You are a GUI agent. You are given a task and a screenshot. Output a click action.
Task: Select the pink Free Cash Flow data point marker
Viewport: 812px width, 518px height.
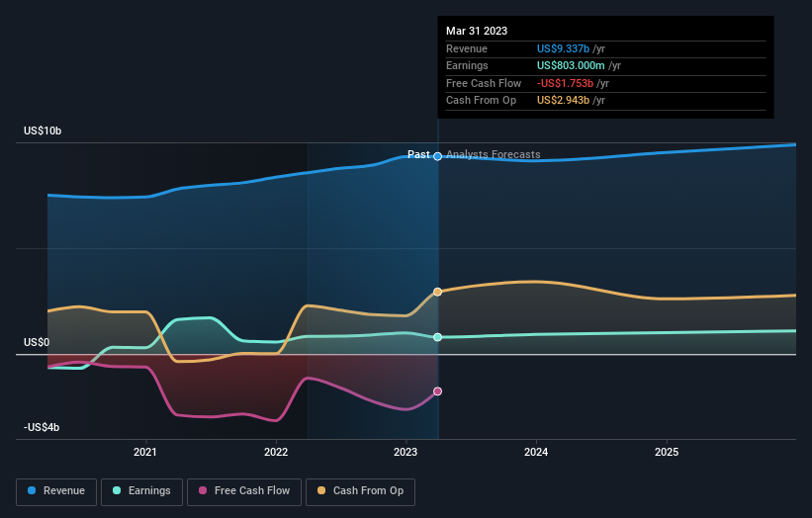click(x=437, y=391)
